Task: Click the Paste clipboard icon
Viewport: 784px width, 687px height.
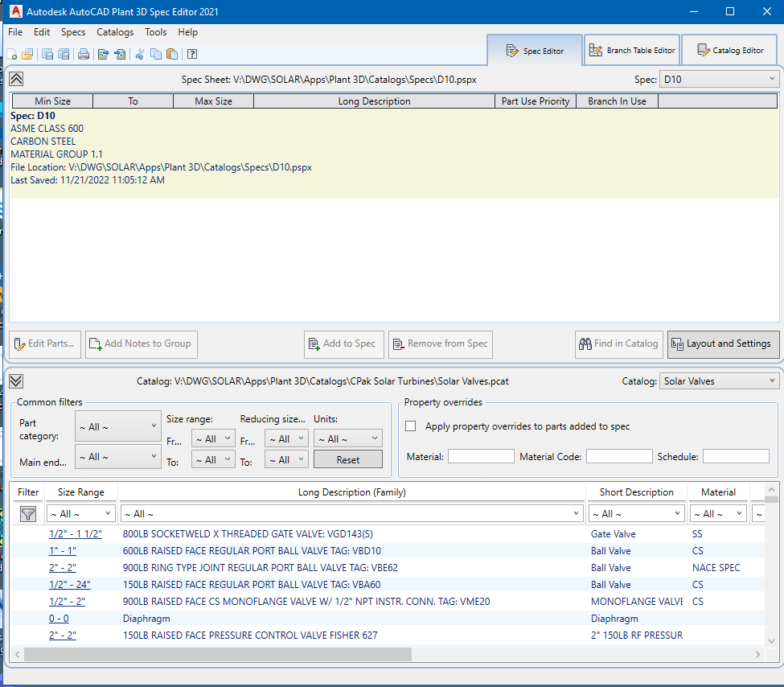Action: click(171, 54)
